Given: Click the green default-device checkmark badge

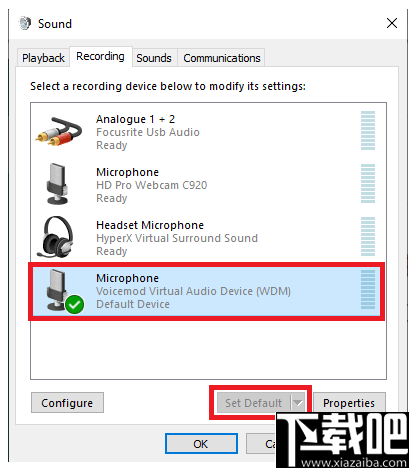Looking at the screenshot, I should (74, 304).
